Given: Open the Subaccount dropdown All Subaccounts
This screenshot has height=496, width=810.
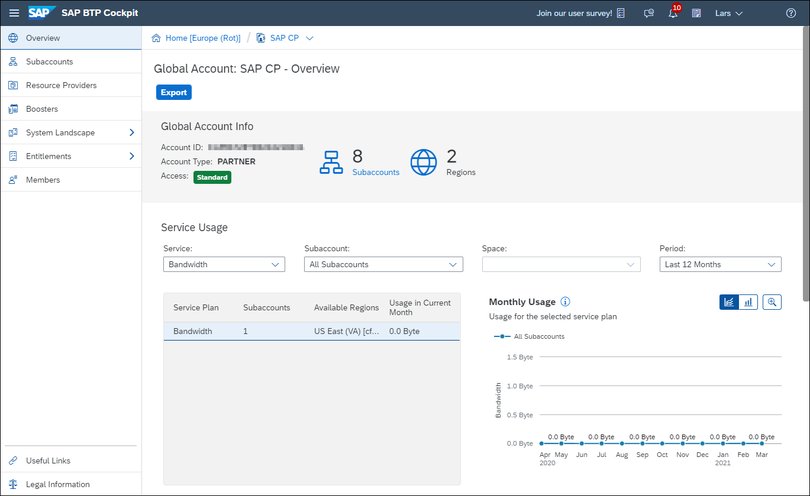Looking at the screenshot, I should pos(383,264).
